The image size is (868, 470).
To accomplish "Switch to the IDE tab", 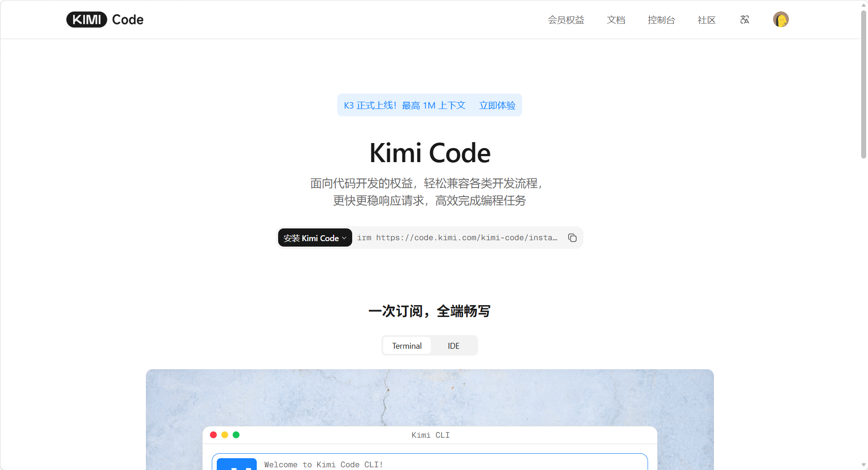I will pyautogui.click(x=454, y=346).
